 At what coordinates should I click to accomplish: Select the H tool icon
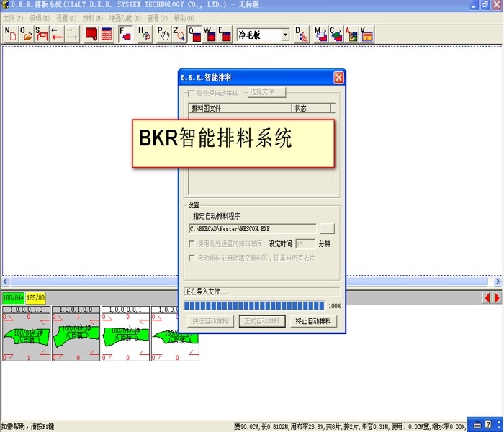coord(144,34)
